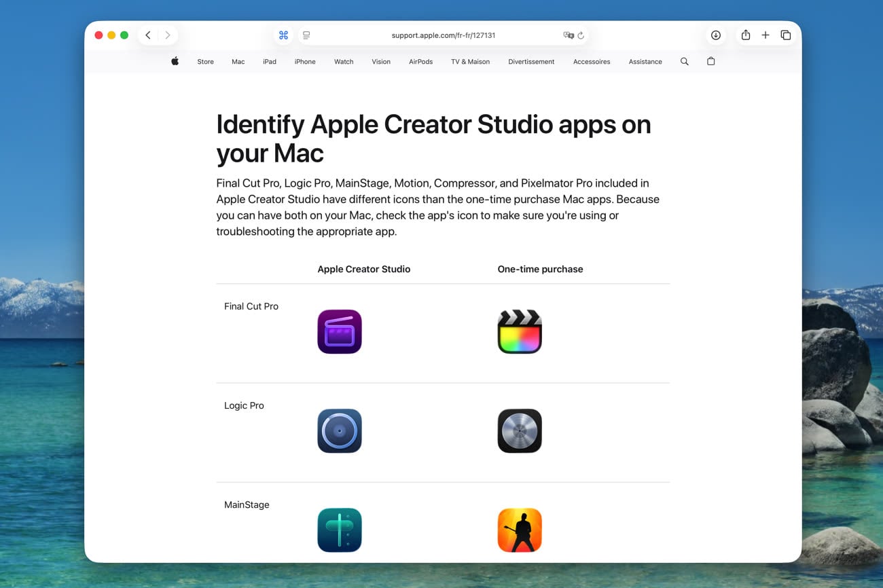Click the Final Cut Pro one-time purchase icon

click(520, 332)
